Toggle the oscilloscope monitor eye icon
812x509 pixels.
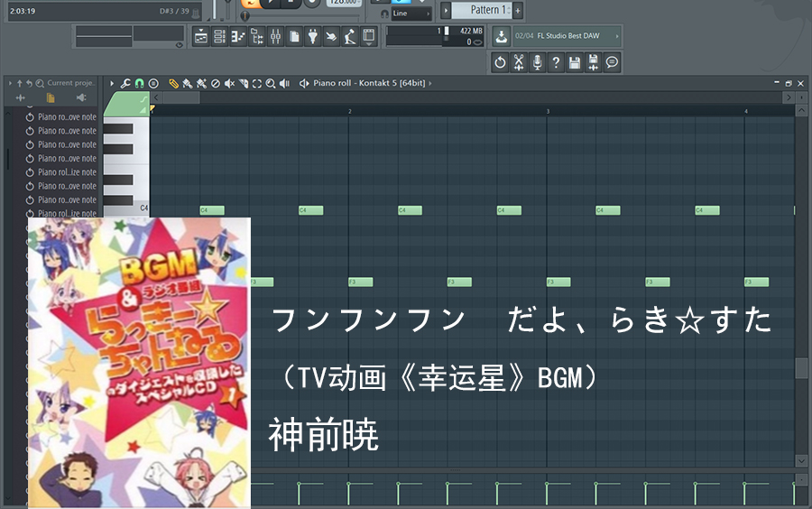point(180,45)
